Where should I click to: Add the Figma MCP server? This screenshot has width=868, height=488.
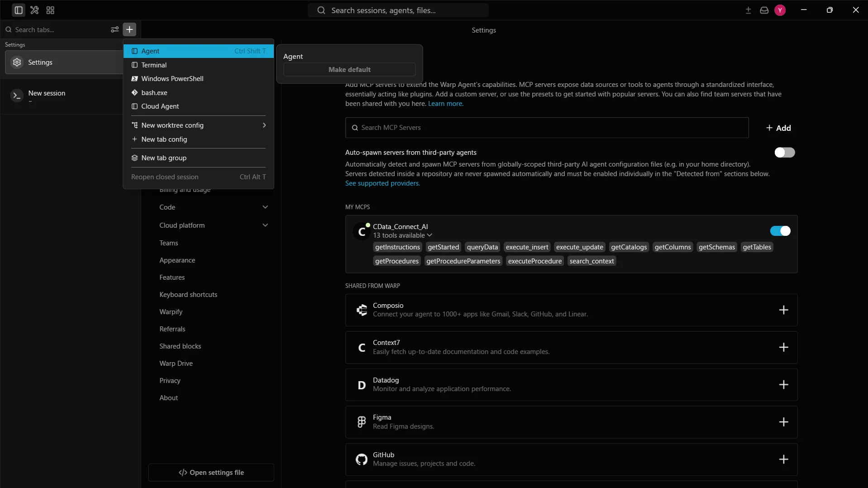(783, 422)
